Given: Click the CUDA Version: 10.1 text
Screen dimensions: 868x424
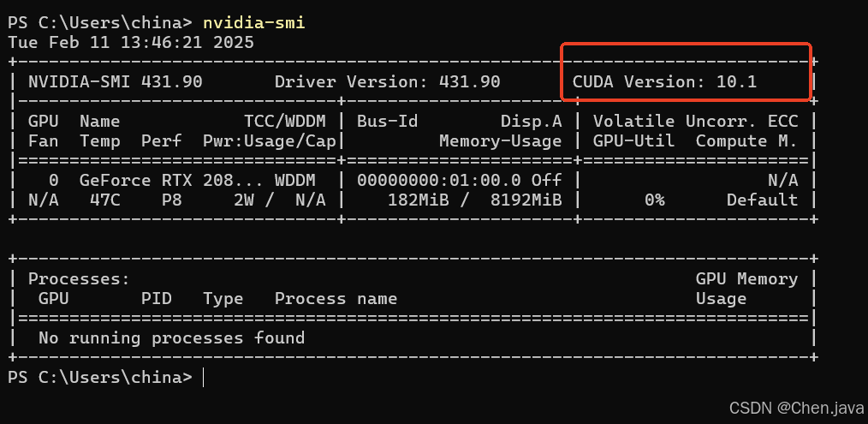Looking at the screenshot, I should (x=664, y=82).
